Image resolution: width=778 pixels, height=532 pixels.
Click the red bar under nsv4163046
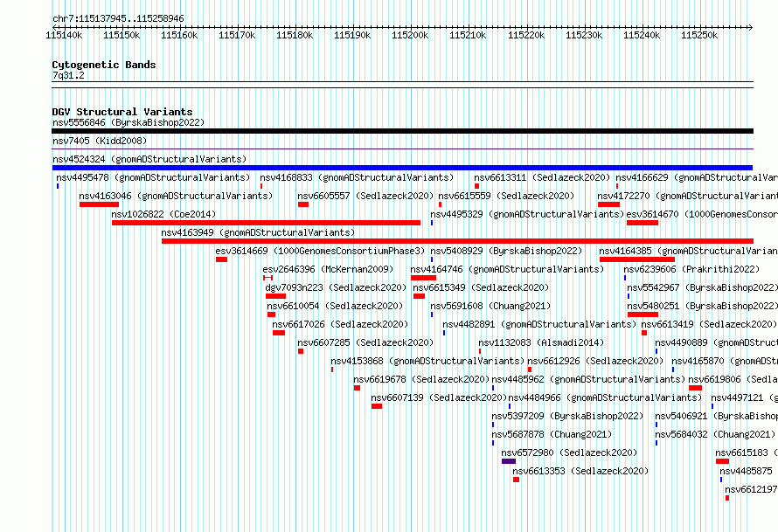100,204
